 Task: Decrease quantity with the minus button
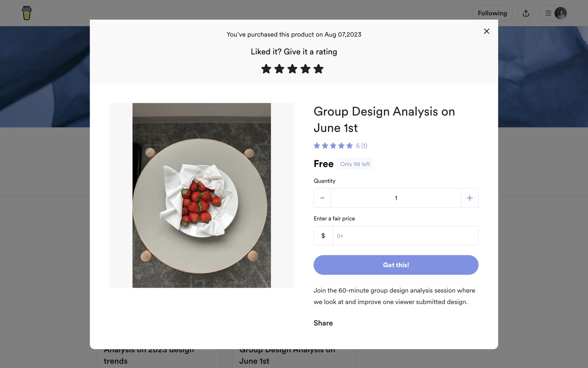coord(322,198)
